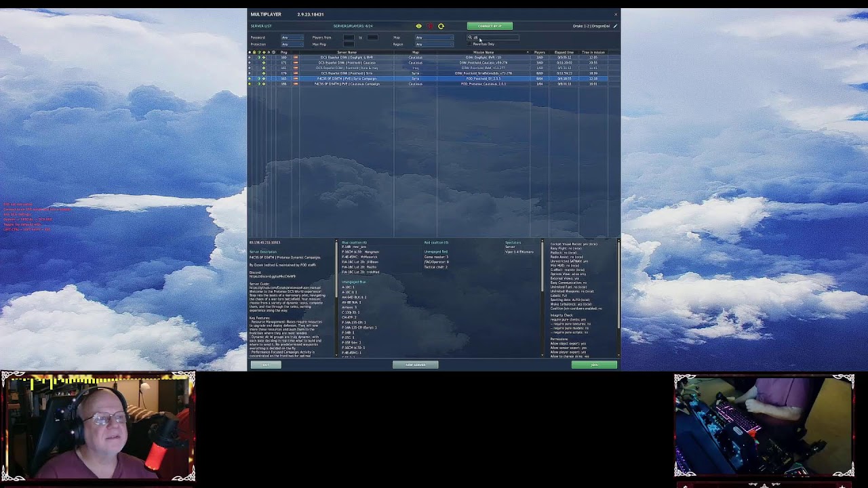868x488 pixels.
Task: Select the Unengaged Blue A-10C slot
Action: click(x=348, y=287)
